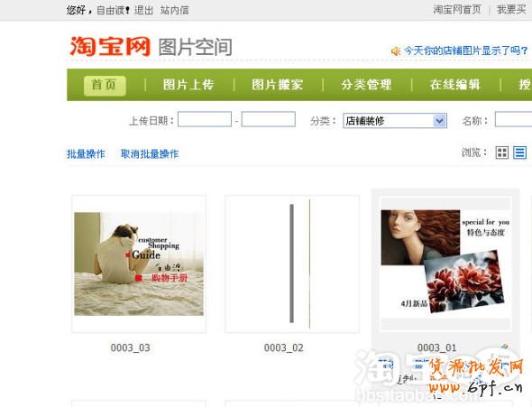Click 取消批量操作 link
Viewport: 532px width, 407px height.
(150, 153)
